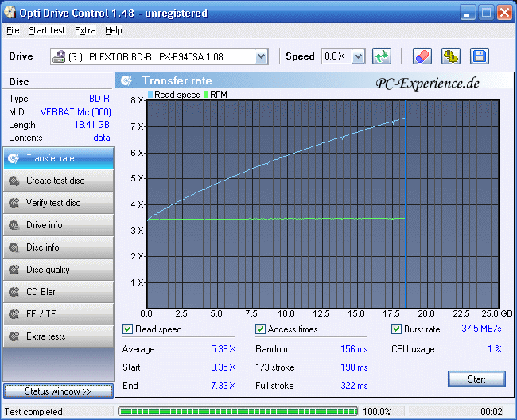Click the eraser disc icon
Image resolution: width=517 pixels, height=420 pixels.
[x=422, y=56]
